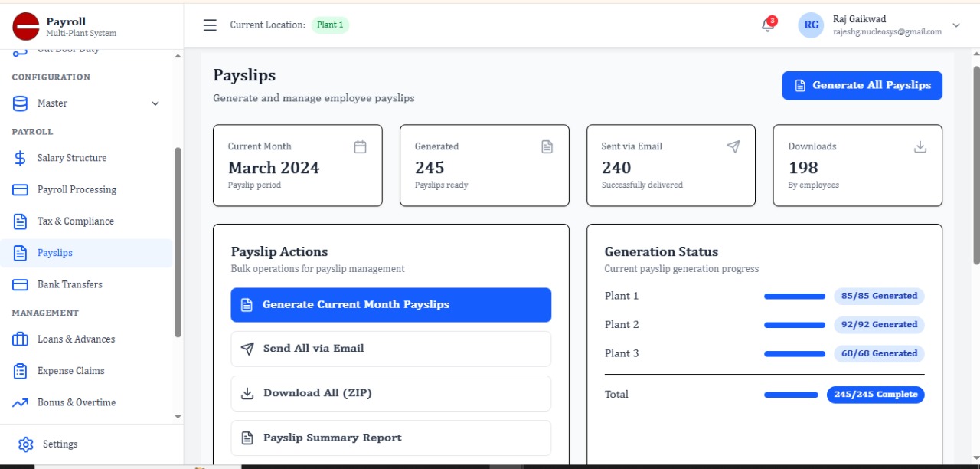Open Salary Structure in the sidebar
Image resolution: width=980 pixels, height=469 pixels.
pyautogui.click(x=72, y=158)
